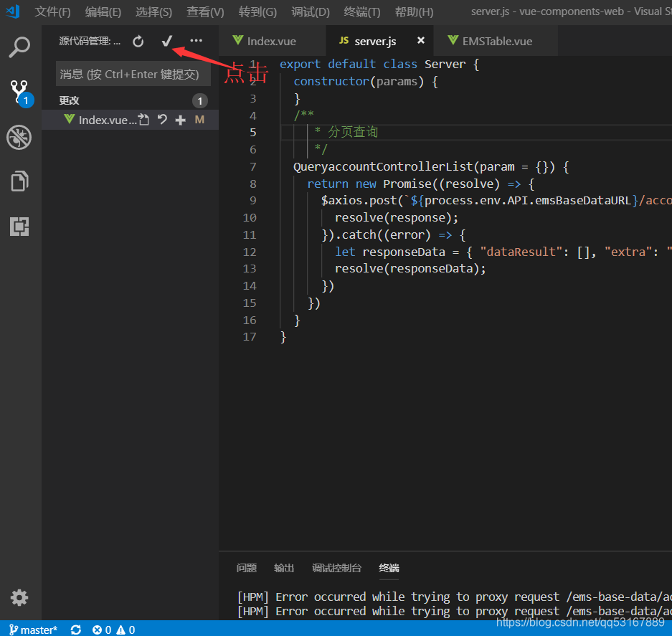Click open file icon for Index.vue change
Viewport: 672px width, 636px height.
pyautogui.click(x=143, y=120)
